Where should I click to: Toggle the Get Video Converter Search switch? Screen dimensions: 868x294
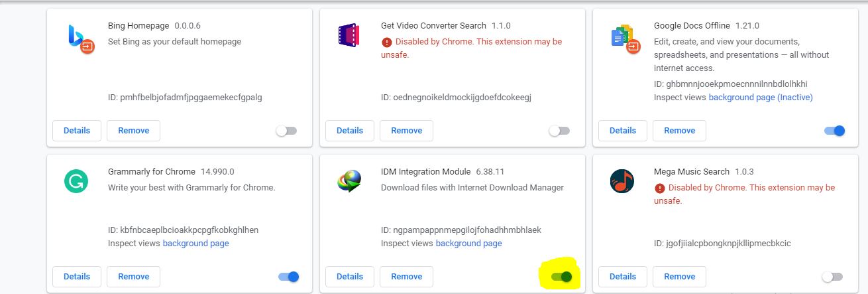click(x=559, y=131)
